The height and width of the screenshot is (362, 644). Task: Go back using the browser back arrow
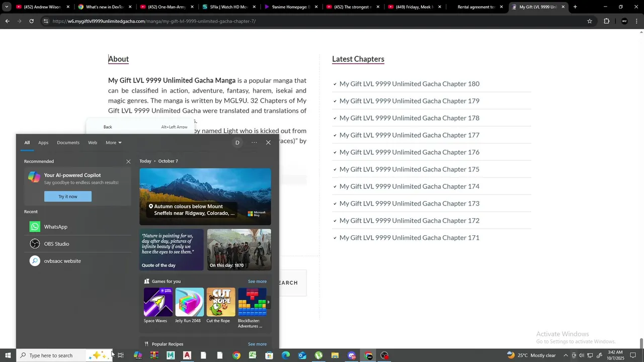7,21
